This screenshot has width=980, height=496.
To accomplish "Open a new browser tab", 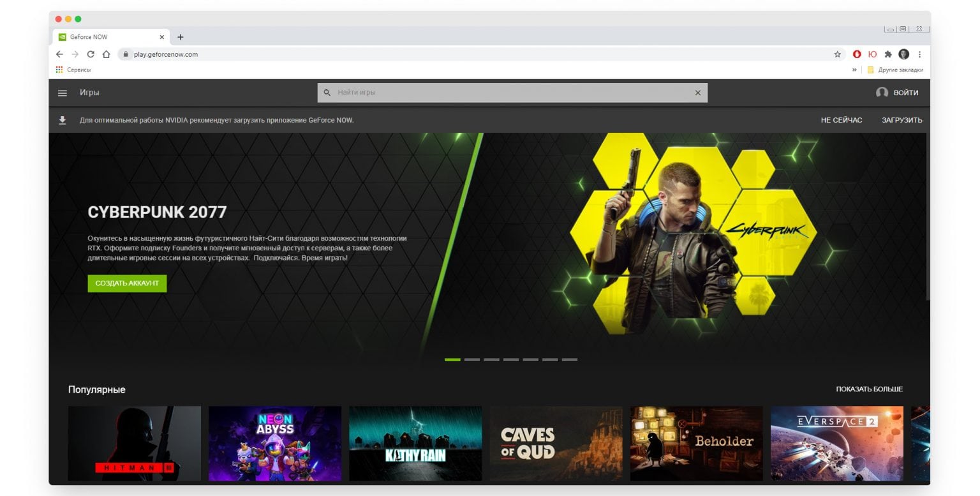I will click(181, 37).
